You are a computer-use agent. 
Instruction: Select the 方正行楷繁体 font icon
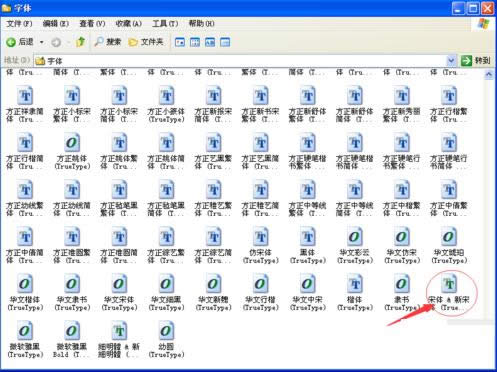point(449,96)
